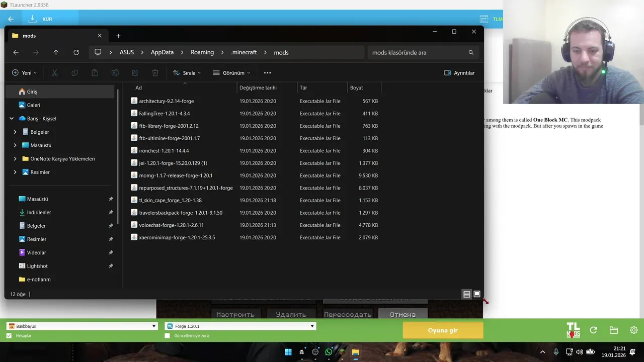Click TLauncher refresh icon

tap(593, 330)
